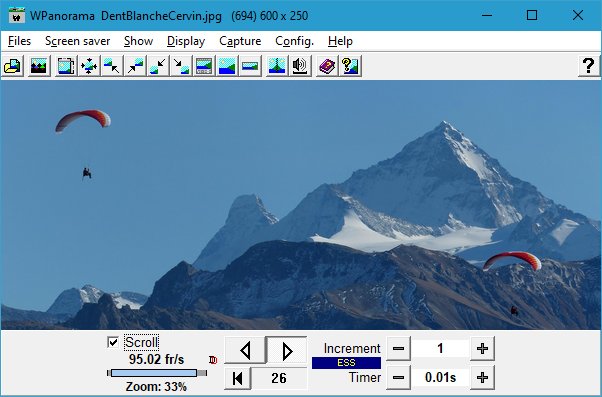Click the WPanorama app icon in title bar
This screenshot has width=602, height=397.
pyautogui.click(x=17, y=15)
